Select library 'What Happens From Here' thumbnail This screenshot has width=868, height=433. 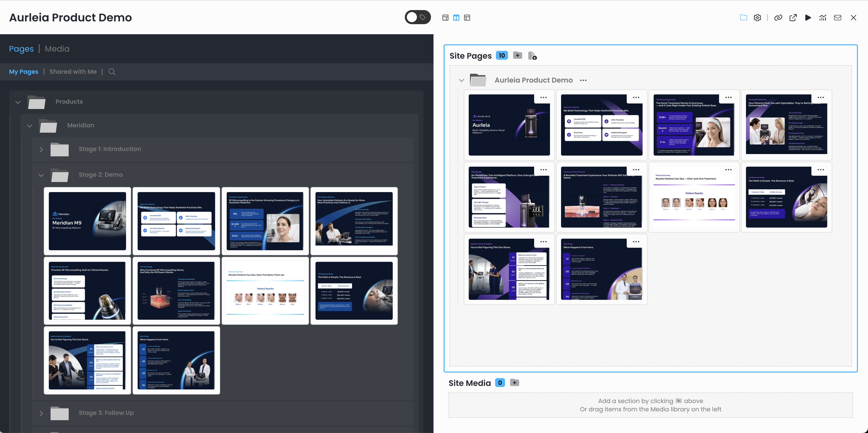(176, 360)
